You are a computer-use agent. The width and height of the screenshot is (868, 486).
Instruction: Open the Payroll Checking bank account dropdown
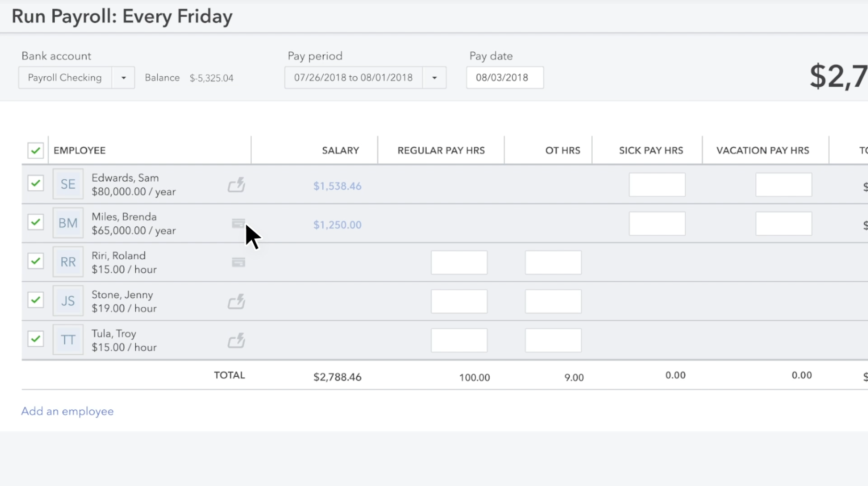point(123,78)
